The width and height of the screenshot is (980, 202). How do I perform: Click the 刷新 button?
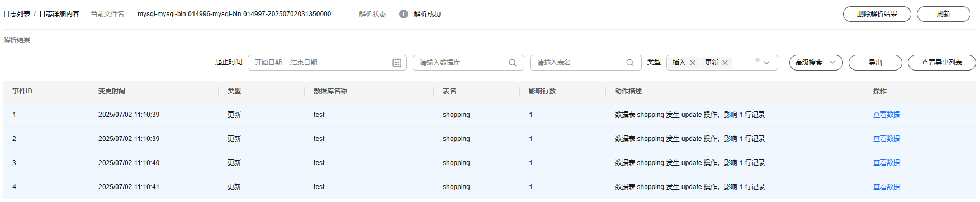(943, 14)
